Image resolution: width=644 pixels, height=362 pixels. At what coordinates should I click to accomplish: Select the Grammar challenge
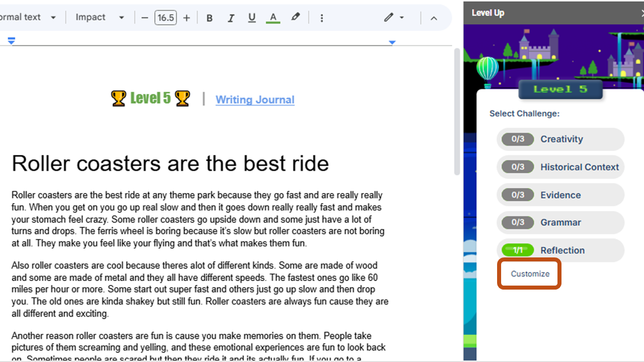click(x=560, y=222)
